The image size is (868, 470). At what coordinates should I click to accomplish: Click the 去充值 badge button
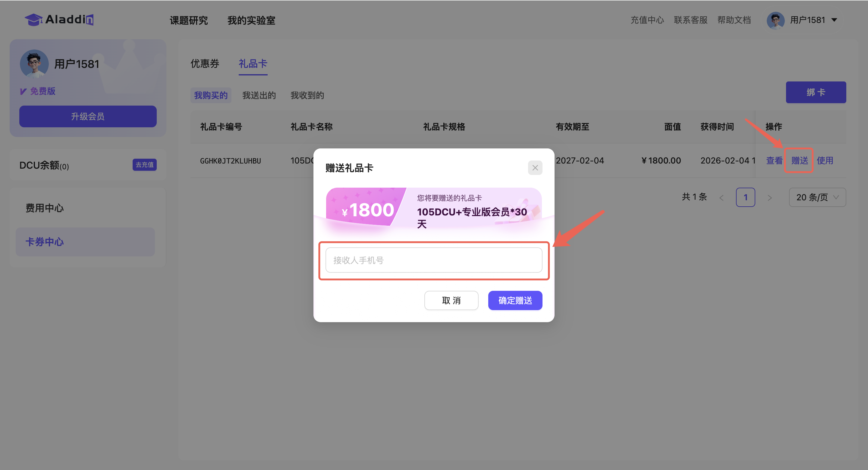144,165
